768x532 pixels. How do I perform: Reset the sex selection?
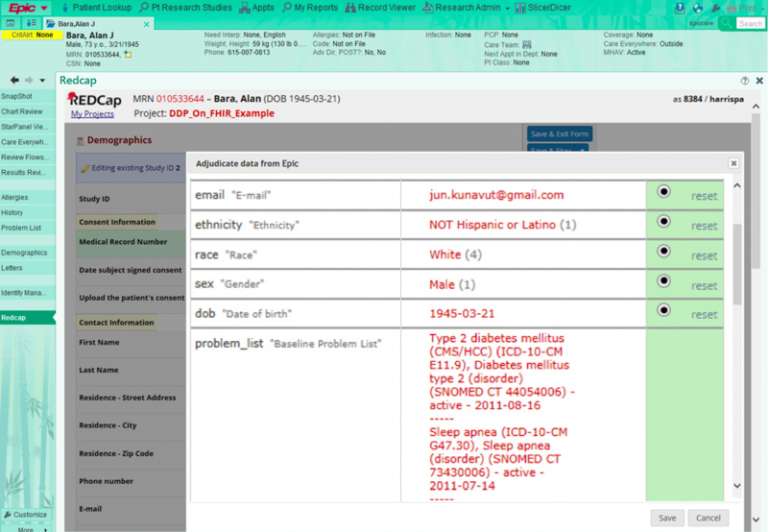(704, 285)
